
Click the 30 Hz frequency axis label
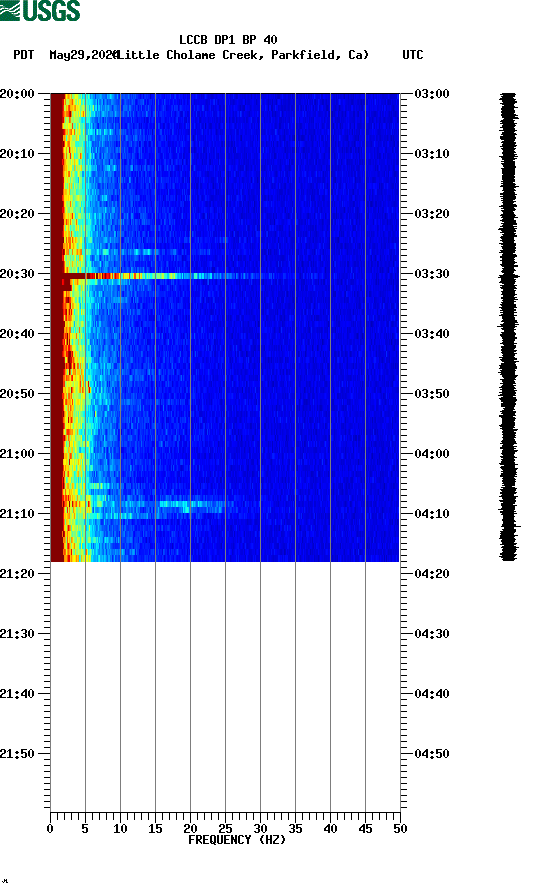pos(260,829)
